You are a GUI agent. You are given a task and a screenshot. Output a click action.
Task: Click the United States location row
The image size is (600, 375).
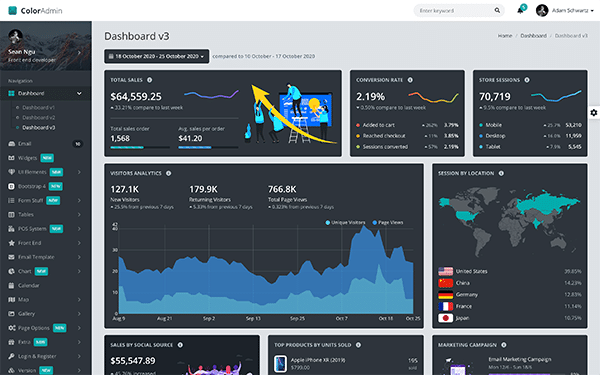point(510,271)
